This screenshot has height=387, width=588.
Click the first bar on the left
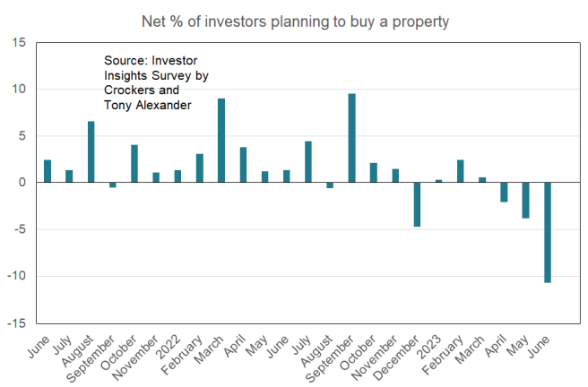48,171
